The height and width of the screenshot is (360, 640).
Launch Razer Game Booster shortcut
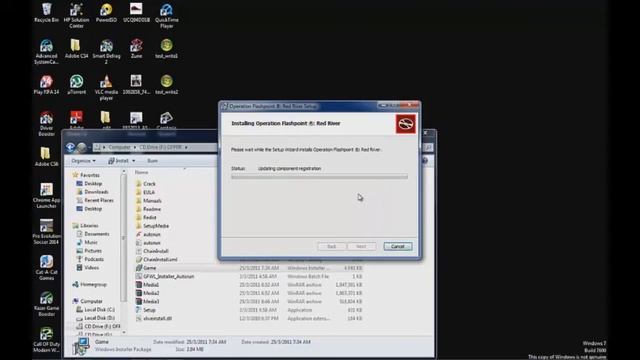tap(46, 304)
